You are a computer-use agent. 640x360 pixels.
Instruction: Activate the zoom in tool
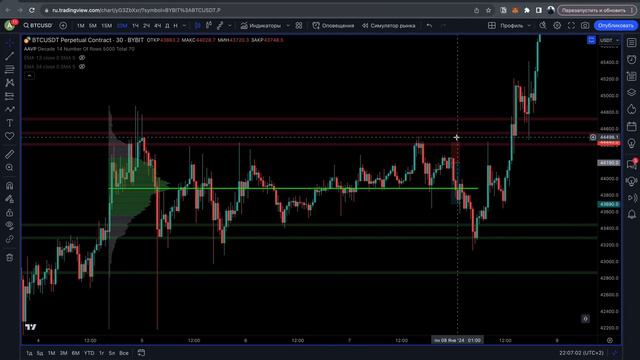coord(9,167)
